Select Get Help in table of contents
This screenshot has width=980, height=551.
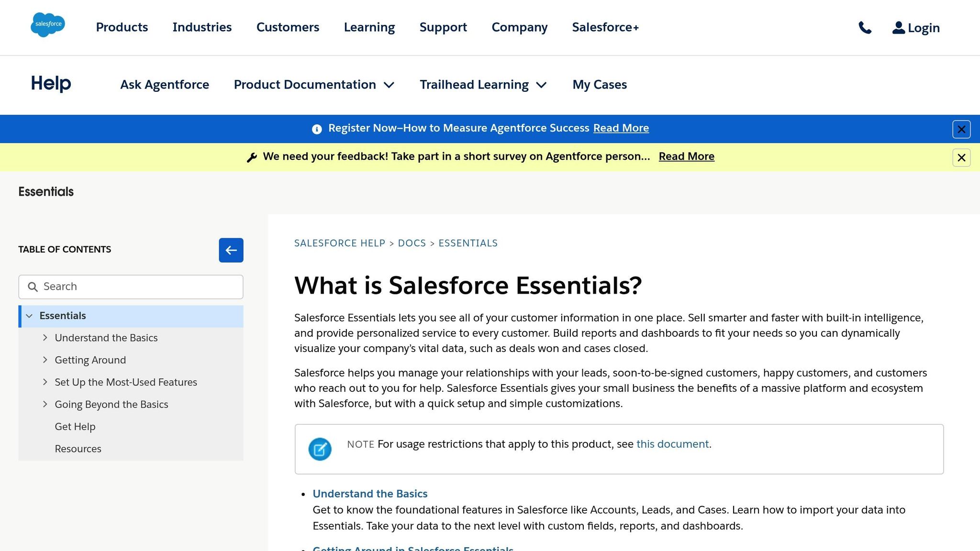tap(75, 427)
